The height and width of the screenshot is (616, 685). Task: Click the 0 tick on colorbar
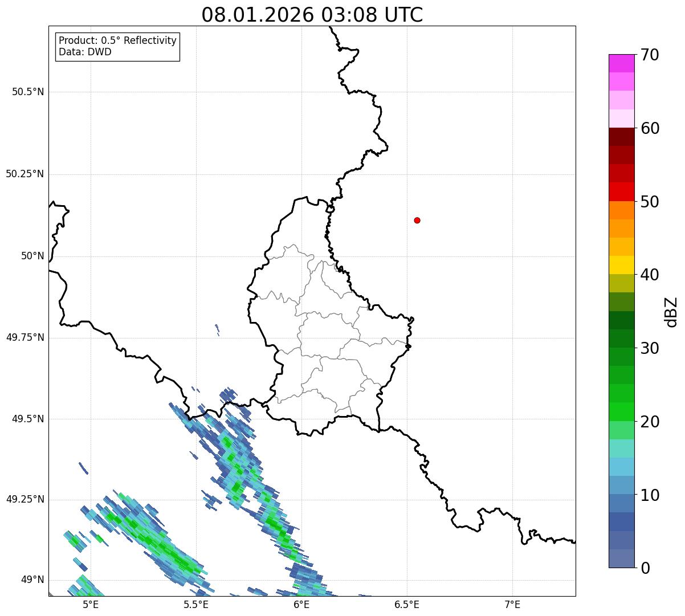(645, 568)
